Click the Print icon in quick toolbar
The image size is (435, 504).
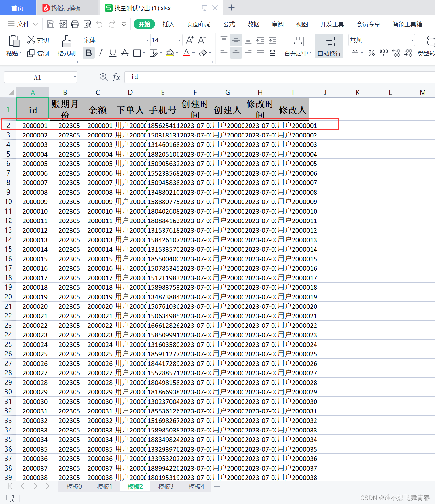[x=75, y=24]
